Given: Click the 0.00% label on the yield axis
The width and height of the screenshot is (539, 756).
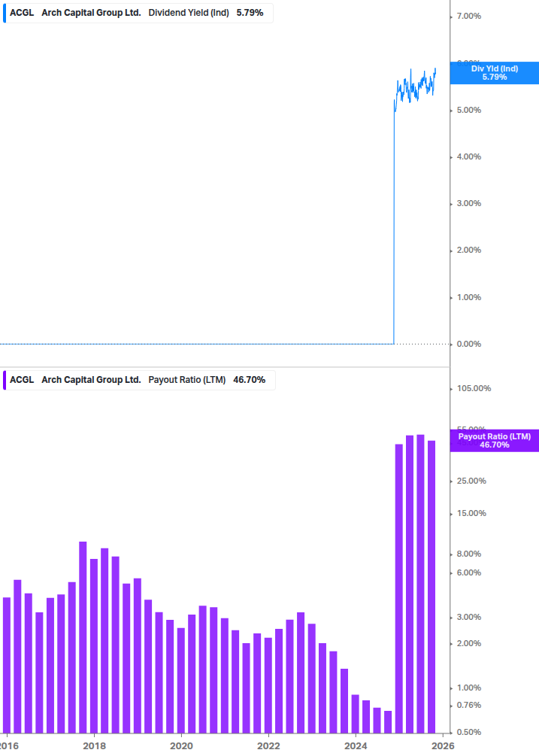Looking at the screenshot, I should point(469,344).
